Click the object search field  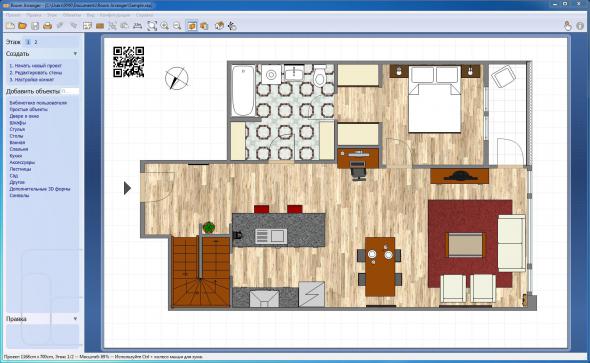tap(70, 91)
